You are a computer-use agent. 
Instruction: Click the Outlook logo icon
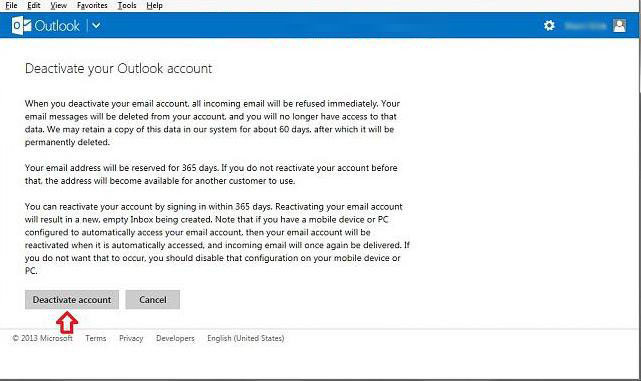(21, 26)
